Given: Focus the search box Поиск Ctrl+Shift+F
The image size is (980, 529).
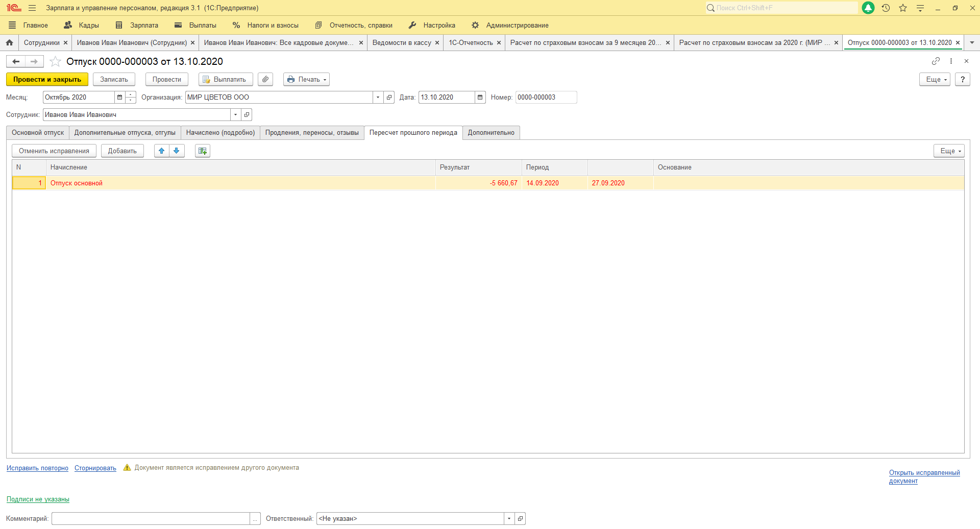Looking at the screenshot, I should pos(782,8).
